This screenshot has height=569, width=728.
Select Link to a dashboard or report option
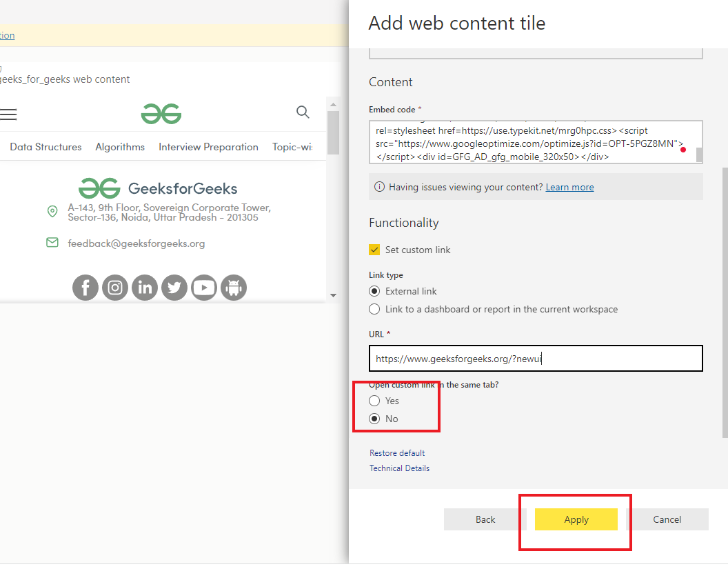[x=374, y=310]
